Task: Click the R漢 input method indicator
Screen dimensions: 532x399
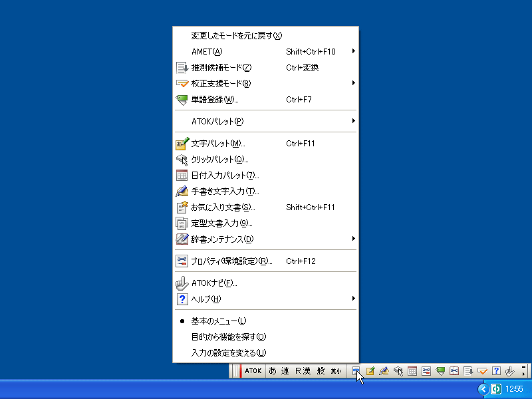Action: pyautogui.click(x=303, y=371)
